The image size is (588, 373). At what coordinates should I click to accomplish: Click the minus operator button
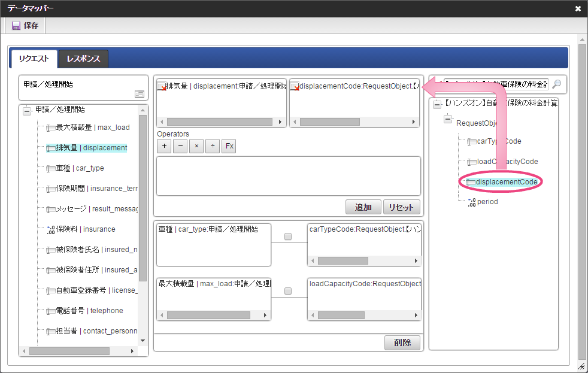180,147
